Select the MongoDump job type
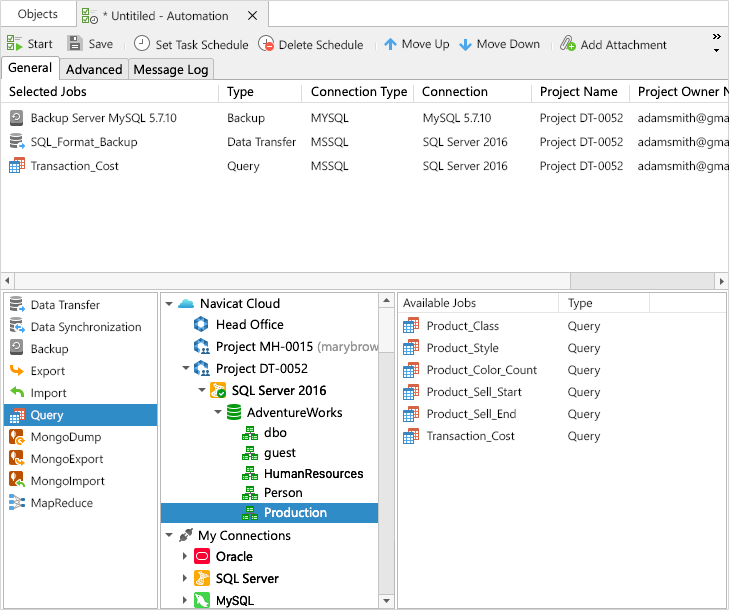Viewport: 729px width, 610px height. point(80,437)
